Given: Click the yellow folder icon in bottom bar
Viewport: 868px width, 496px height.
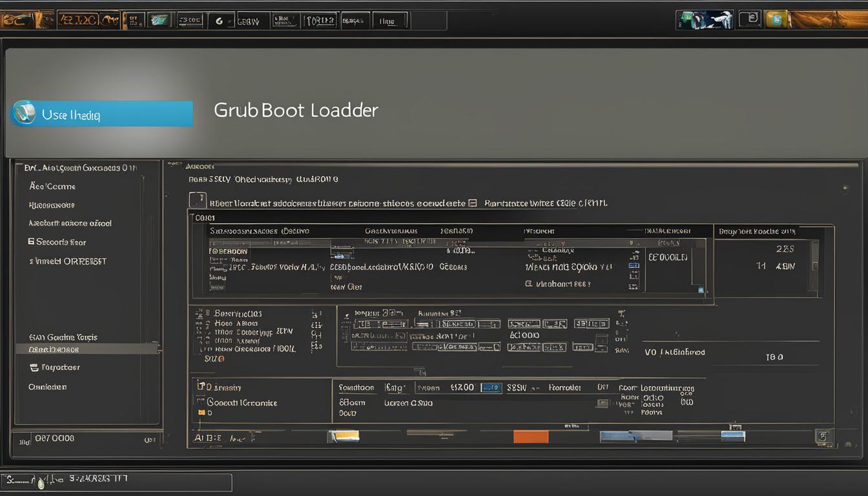Looking at the screenshot, I should tap(345, 437).
